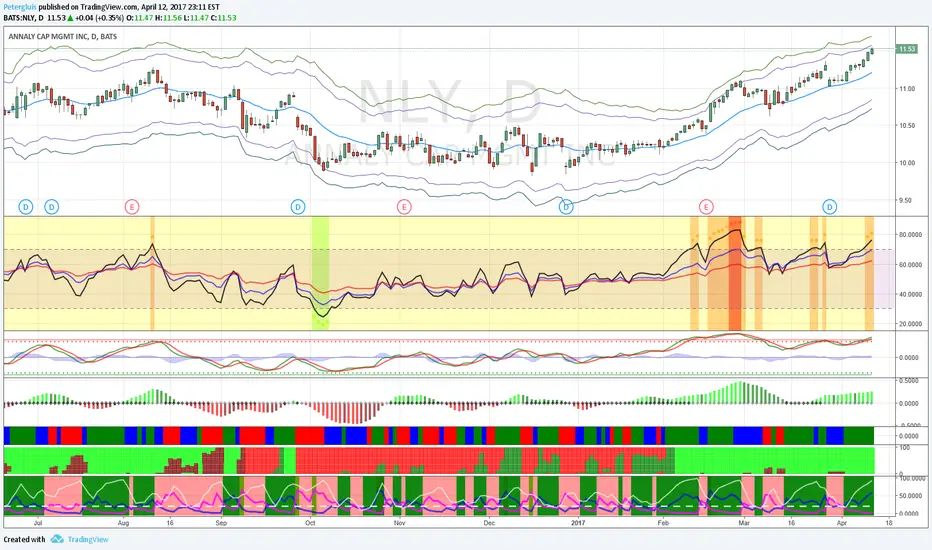Click the Jul label on time axis
The image size is (932, 550).
(x=37, y=523)
